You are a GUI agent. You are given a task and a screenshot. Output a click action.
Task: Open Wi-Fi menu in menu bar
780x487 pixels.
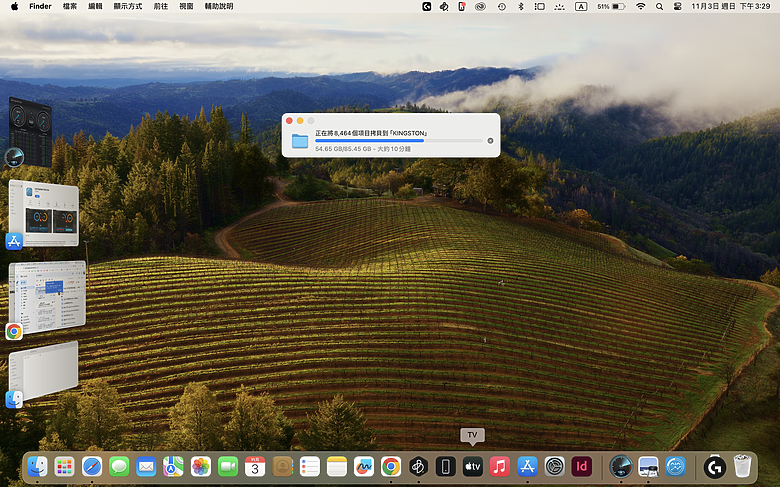click(641, 6)
